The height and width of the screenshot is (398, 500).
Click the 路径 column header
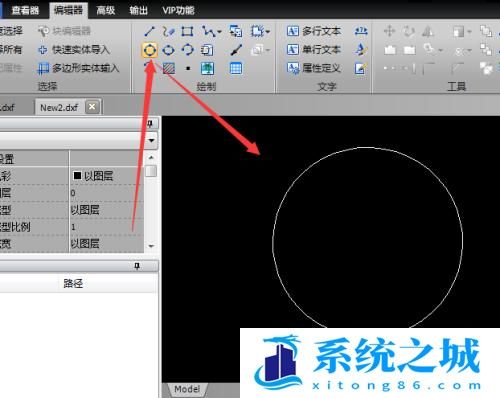(x=73, y=283)
